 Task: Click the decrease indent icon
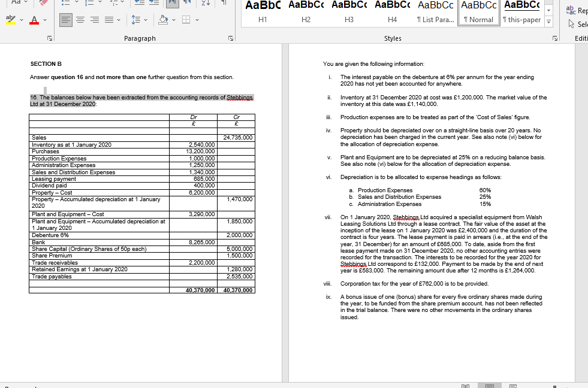pos(140,2)
